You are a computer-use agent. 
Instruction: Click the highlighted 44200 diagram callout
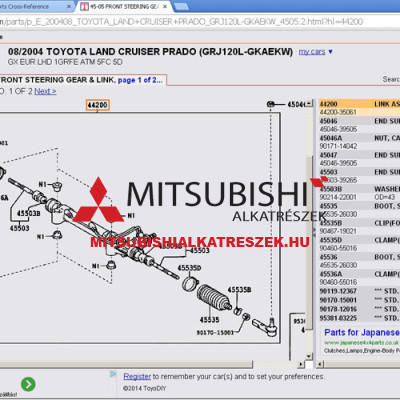[97, 105]
